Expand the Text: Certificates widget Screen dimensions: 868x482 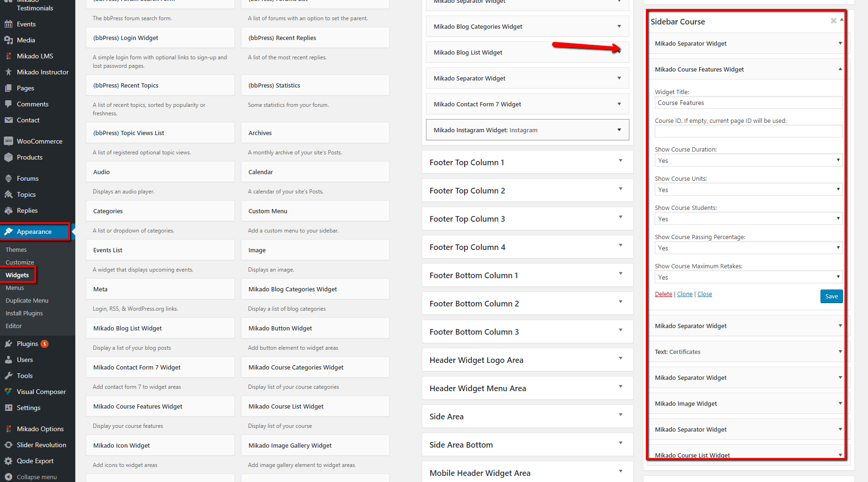840,352
